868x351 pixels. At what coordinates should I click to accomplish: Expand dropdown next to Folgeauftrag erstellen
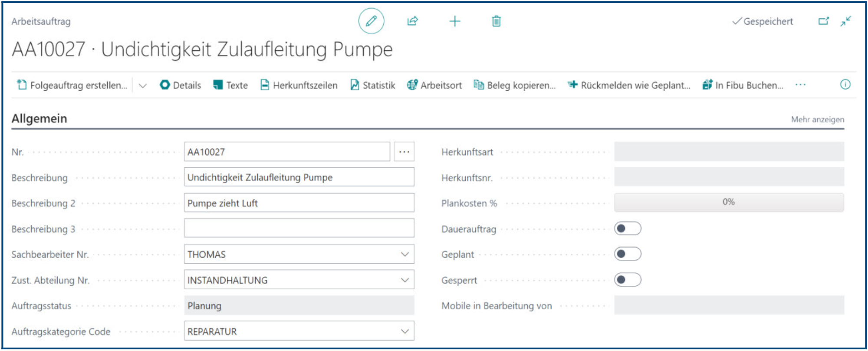(142, 86)
